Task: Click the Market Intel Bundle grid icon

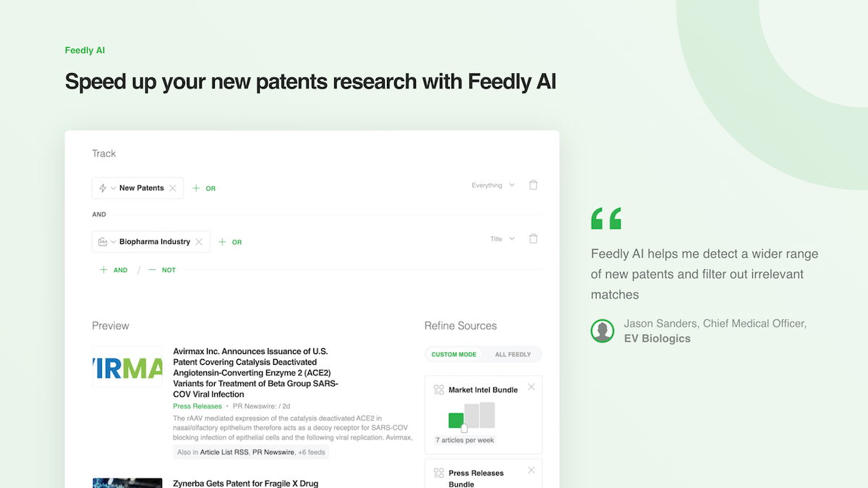Action: [438, 390]
